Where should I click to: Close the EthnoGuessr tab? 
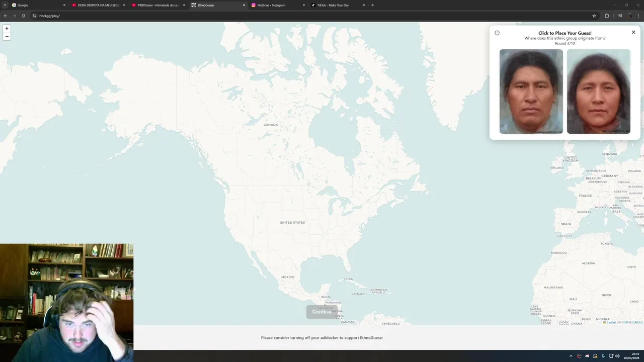244,5
